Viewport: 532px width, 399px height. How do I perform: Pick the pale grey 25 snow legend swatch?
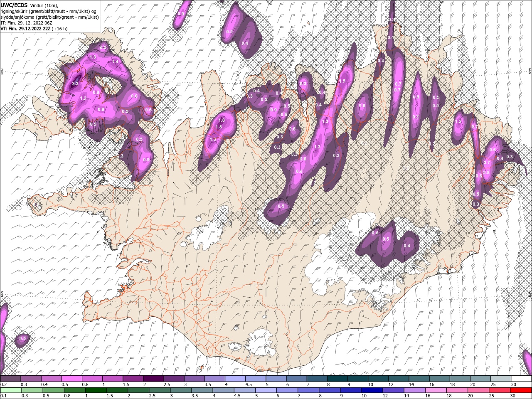click(x=500, y=379)
